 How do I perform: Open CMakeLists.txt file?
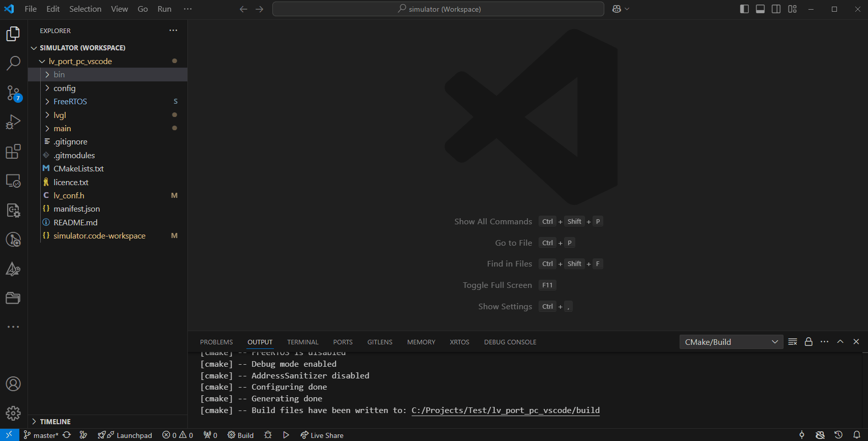click(x=78, y=169)
